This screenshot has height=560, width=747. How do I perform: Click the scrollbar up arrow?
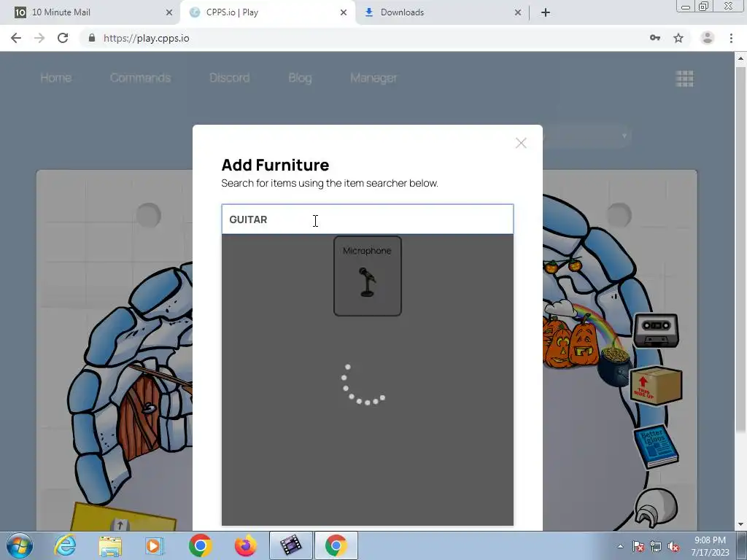(740, 58)
